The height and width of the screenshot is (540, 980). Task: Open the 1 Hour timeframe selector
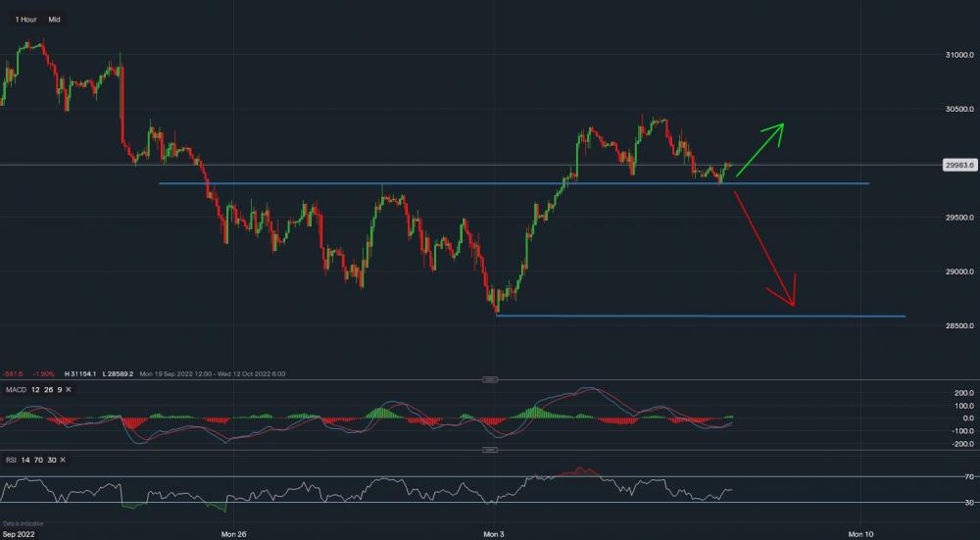coord(25,19)
